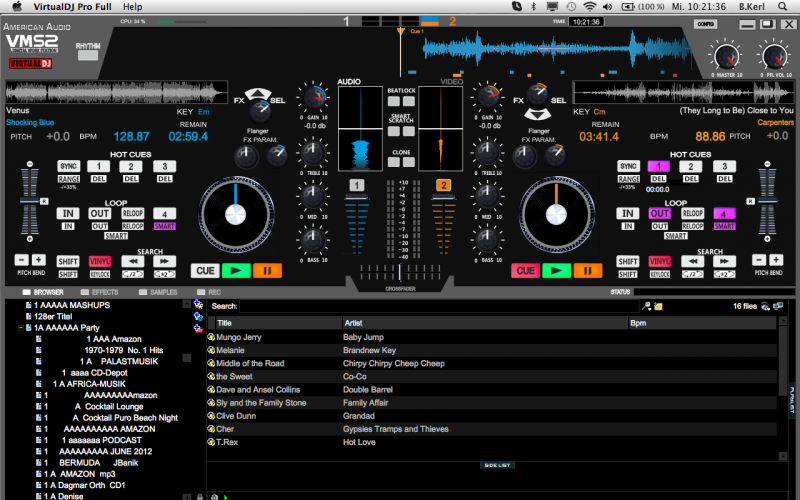The width and height of the screenshot is (800, 500).
Task: Open the Help menu
Action: [133, 7]
